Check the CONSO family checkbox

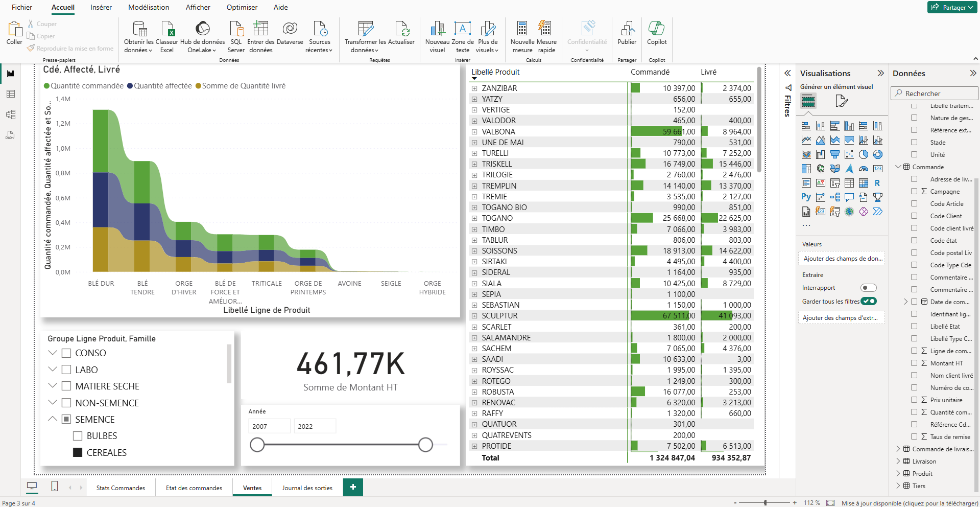(66, 353)
